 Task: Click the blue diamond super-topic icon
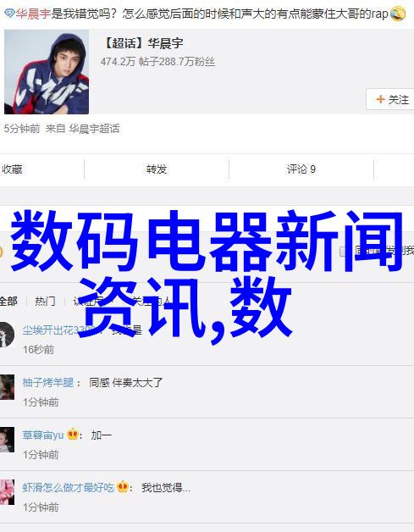pos(9,14)
